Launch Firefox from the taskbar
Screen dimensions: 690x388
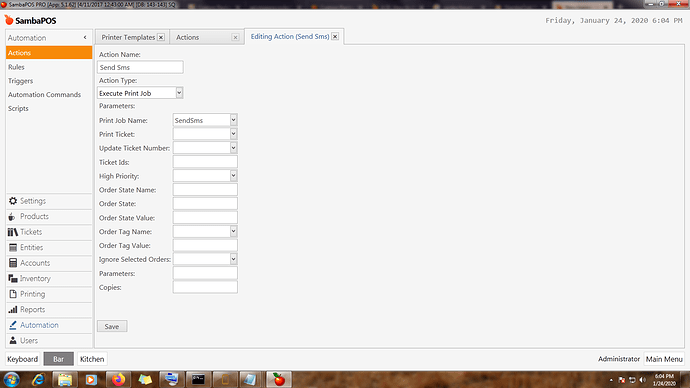point(118,379)
